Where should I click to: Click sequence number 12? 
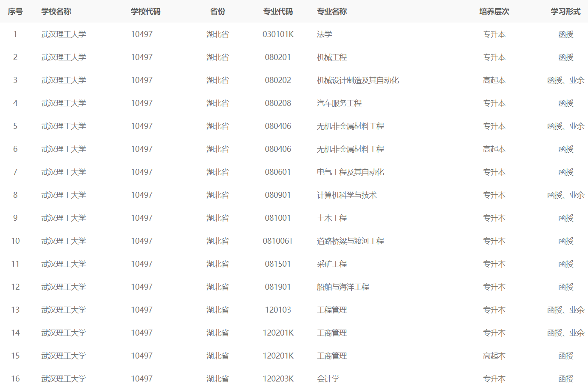point(15,287)
